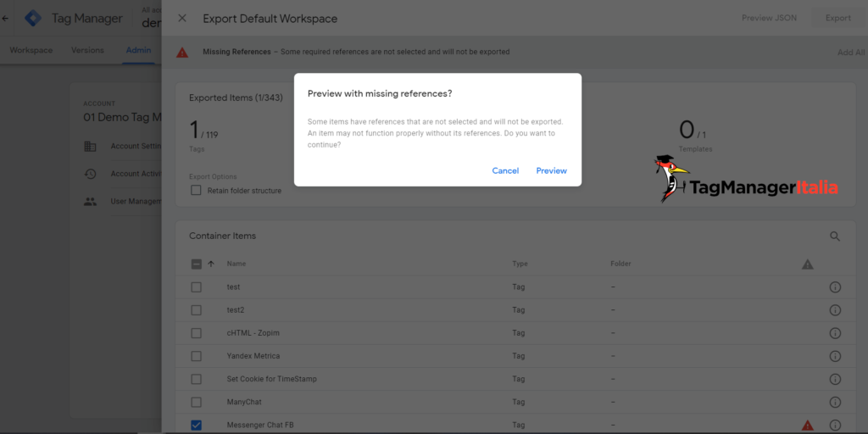868x434 pixels.
Task: Open info icon for cHTML - Zopim
Action: (835, 333)
